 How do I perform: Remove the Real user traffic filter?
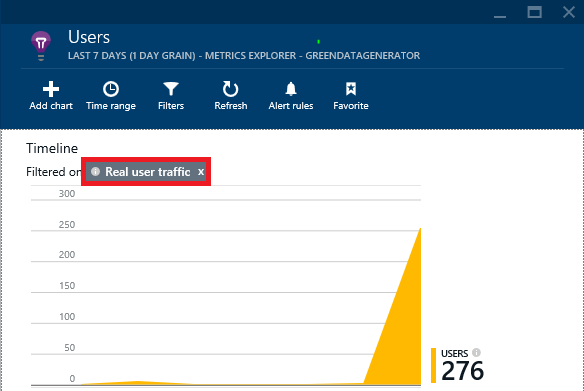coord(201,172)
